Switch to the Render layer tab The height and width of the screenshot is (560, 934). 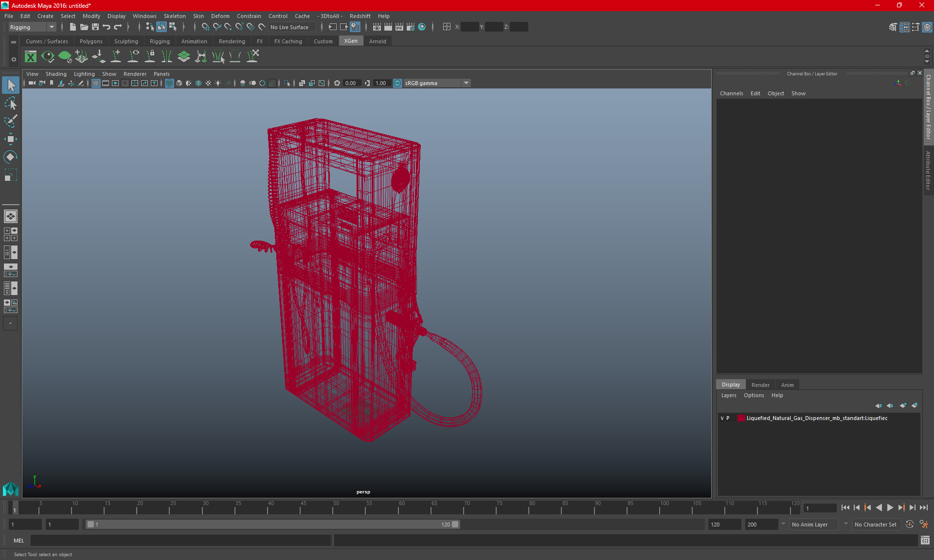[760, 385]
